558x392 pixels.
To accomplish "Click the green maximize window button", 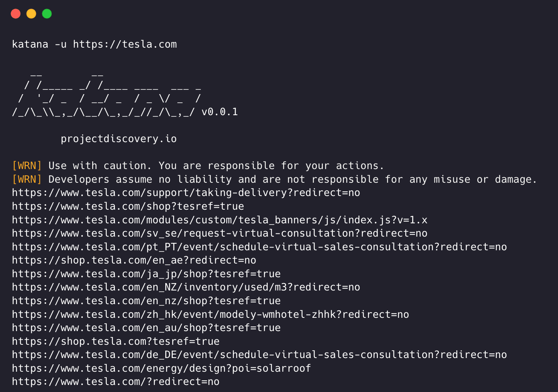I will point(47,14).
